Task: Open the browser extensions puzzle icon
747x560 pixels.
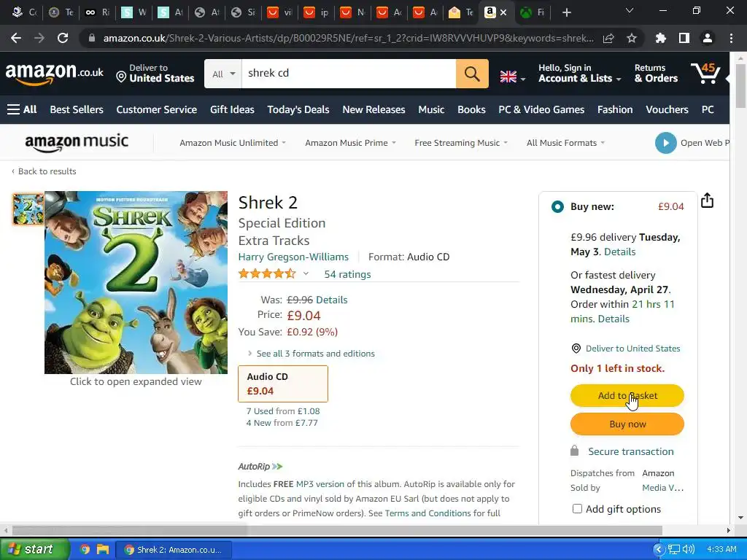Action: [x=661, y=38]
